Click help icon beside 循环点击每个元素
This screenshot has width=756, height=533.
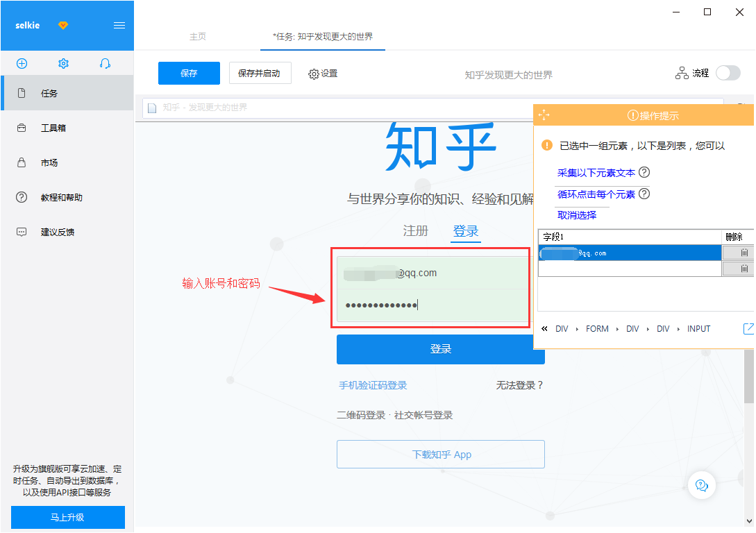coord(644,194)
